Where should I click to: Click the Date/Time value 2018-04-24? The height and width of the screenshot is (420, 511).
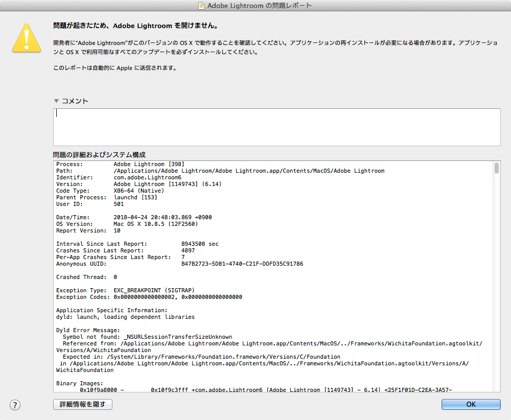(162, 217)
